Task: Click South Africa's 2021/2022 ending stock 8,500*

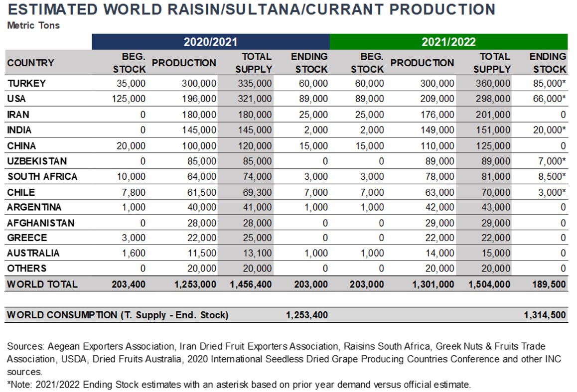Action: (552, 176)
